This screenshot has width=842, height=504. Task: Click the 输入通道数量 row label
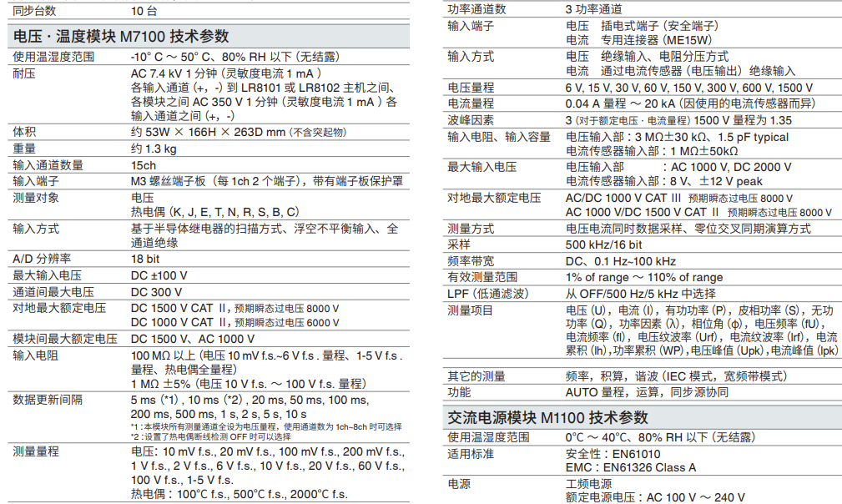(x=48, y=165)
